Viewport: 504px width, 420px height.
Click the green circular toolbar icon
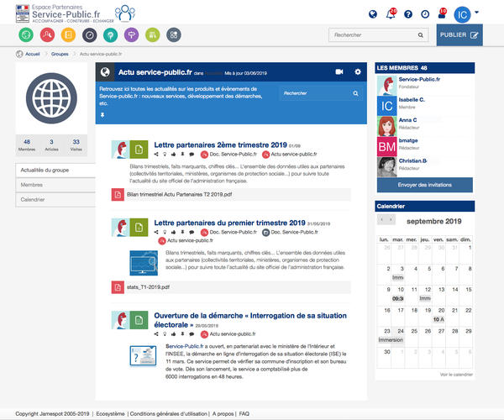[x=27, y=35]
